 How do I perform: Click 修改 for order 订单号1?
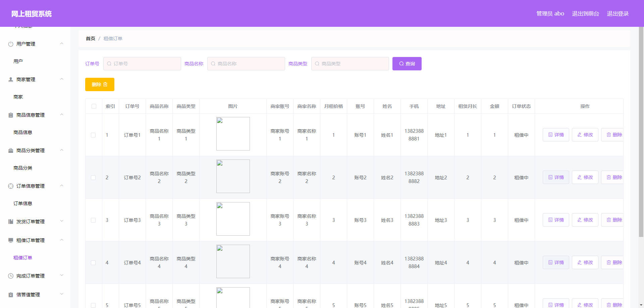click(585, 135)
